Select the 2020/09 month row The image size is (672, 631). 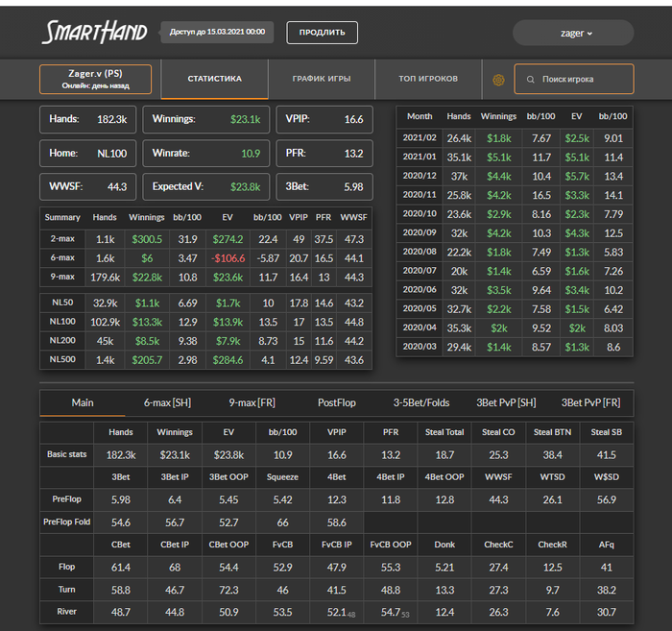(x=515, y=233)
